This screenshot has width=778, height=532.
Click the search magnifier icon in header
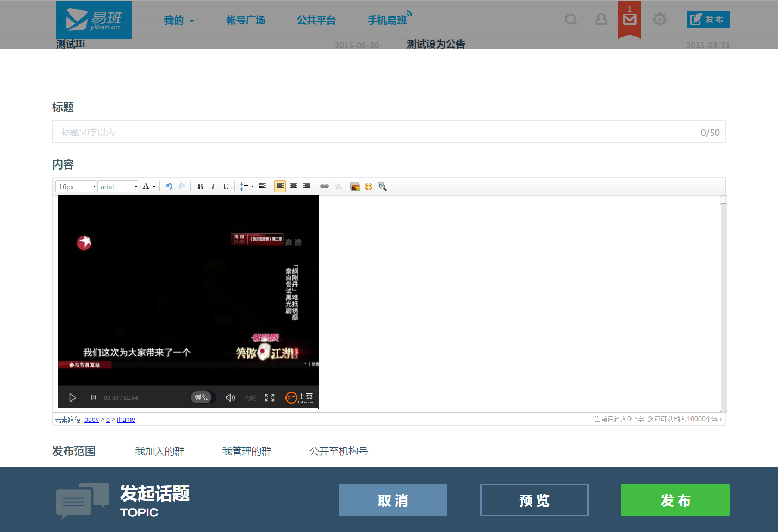pyautogui.click(x=571, y=20)
